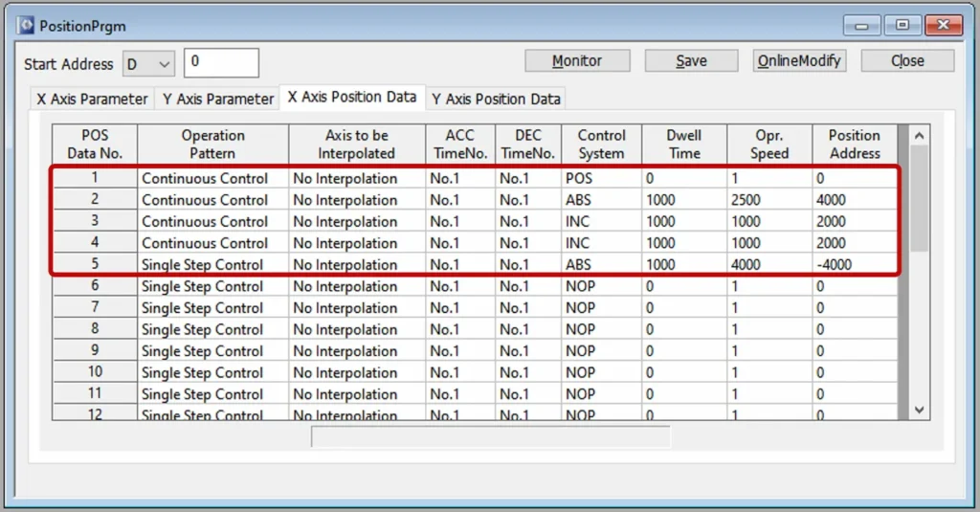980x512 pixels.
Task: Click ACC TimeNo. cell in row 7
Action: pyautogui.click(x=460, y=307)
